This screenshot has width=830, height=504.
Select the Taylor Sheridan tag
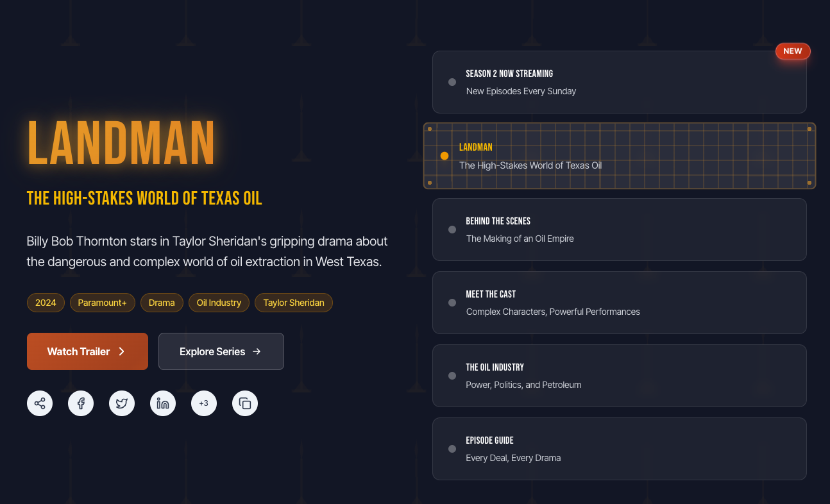[x=294, y=303]
